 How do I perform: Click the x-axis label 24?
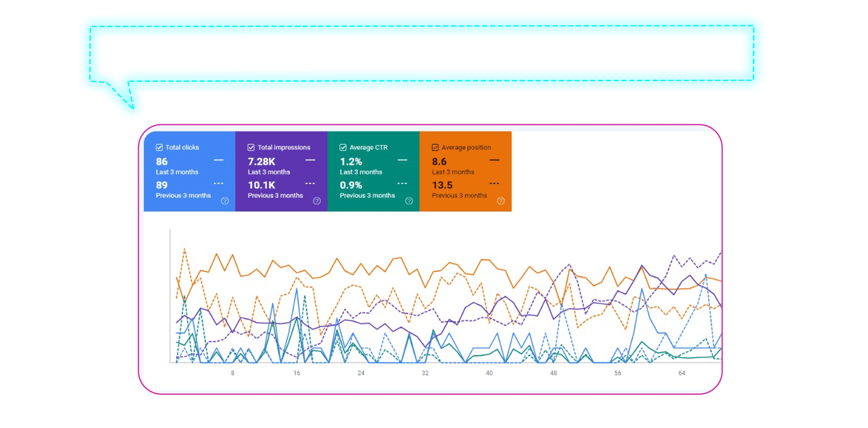click(361, 373)
